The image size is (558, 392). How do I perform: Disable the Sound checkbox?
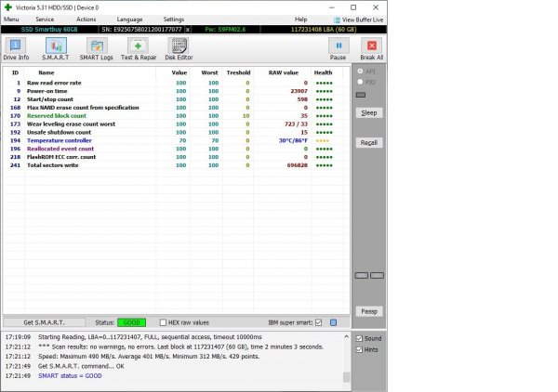pyautogui.click(x=360, y=338)
